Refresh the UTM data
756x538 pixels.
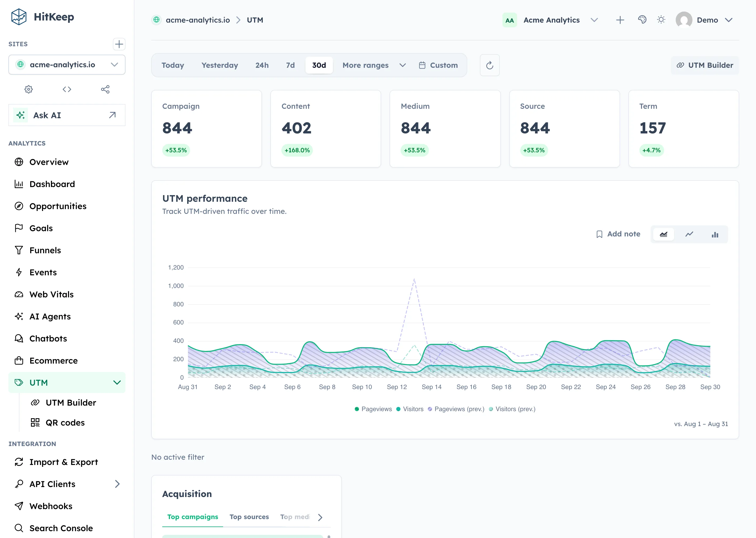click(x=490, y=65)
